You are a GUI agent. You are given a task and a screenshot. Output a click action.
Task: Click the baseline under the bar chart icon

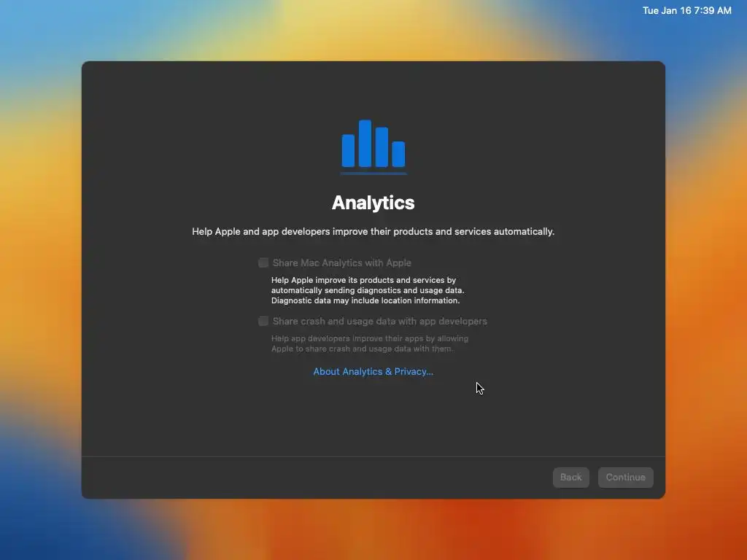pyautogui.click(x=373, y=174)
